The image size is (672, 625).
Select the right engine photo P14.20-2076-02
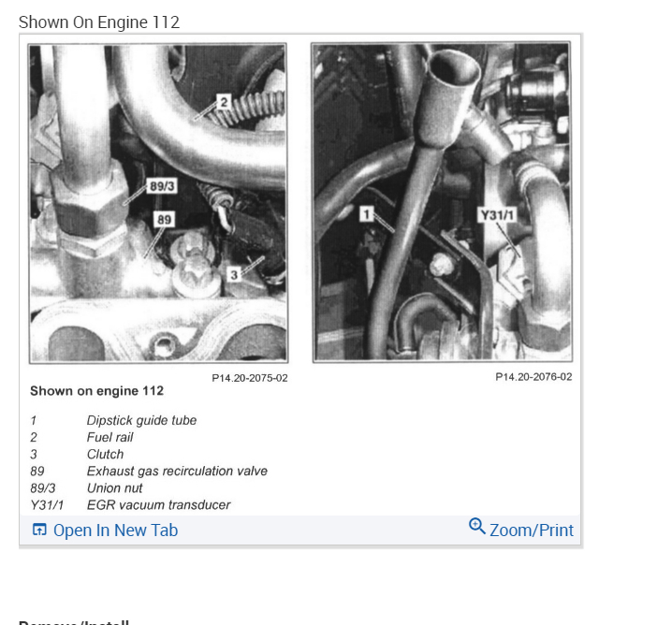442,202
